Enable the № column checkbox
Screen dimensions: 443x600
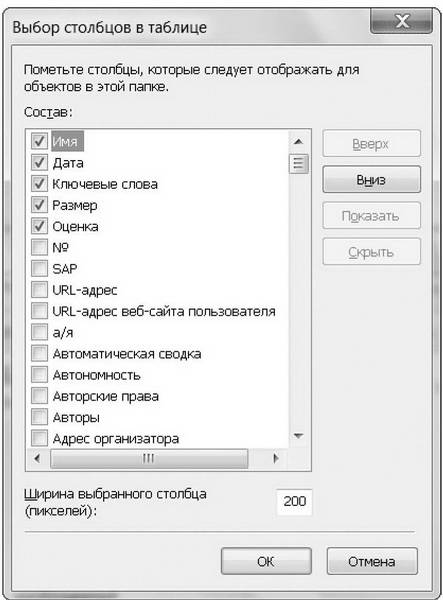(39, 247)
